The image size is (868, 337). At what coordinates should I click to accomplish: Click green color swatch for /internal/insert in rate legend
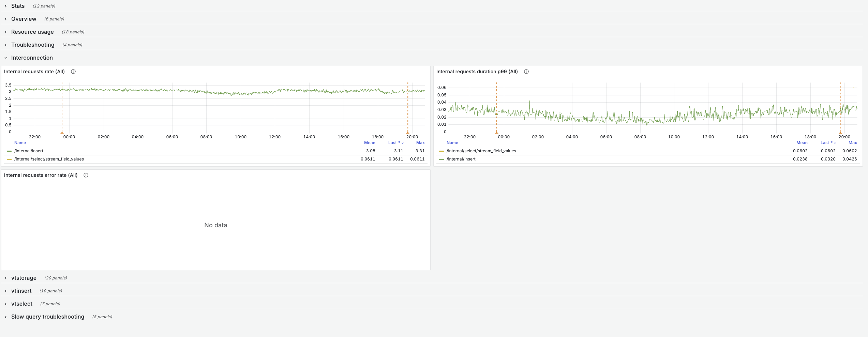coord(9,151)
